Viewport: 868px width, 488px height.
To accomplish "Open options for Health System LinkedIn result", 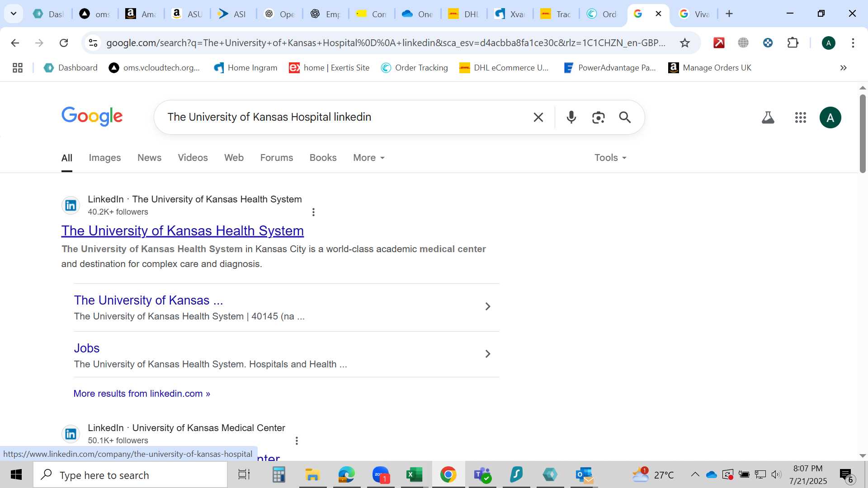I will 313,212.
